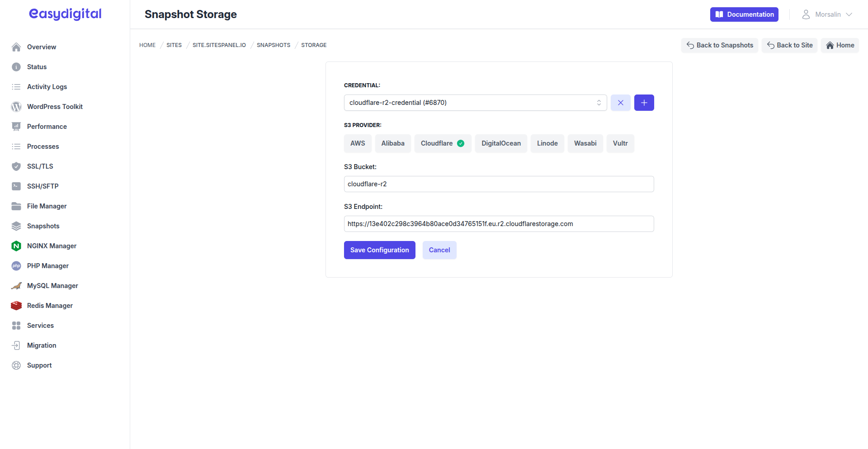Open the Snapshots section in sidebar
868x449 pixels.
point(43,226)
